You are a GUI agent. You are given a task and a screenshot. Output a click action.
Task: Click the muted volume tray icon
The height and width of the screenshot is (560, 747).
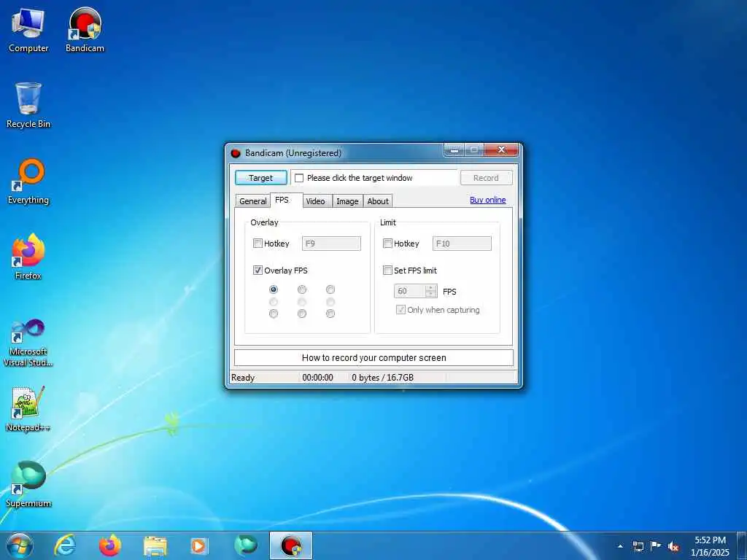pos(673,547)
